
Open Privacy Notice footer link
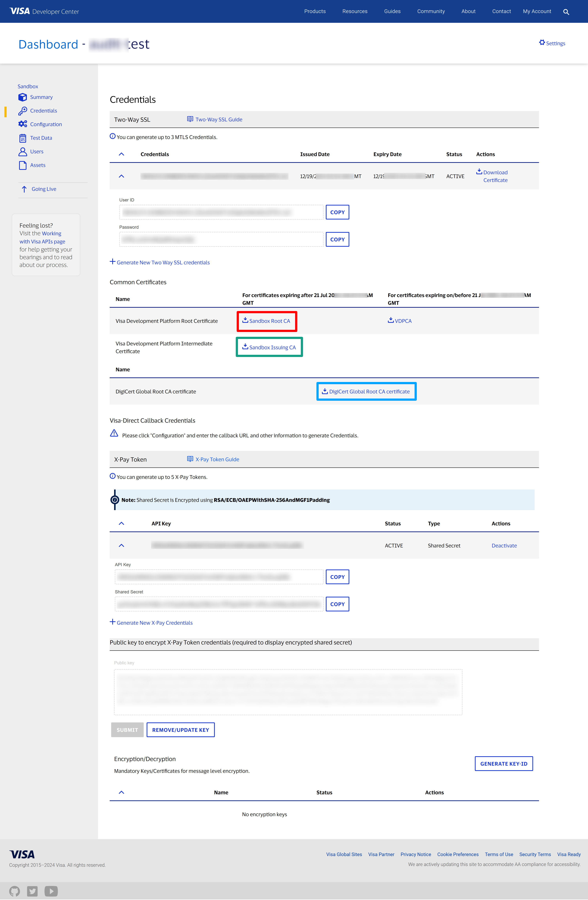416,855
